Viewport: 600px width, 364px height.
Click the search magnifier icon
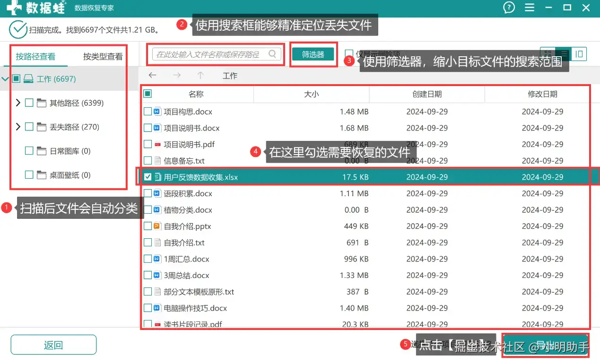(x=272, y=54)
